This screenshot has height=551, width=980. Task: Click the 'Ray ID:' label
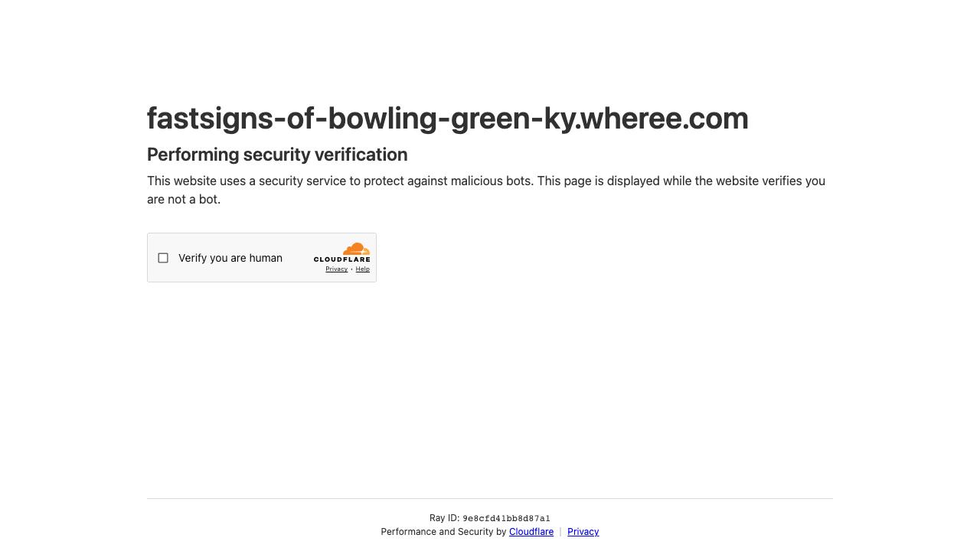[x=444, y=518]
